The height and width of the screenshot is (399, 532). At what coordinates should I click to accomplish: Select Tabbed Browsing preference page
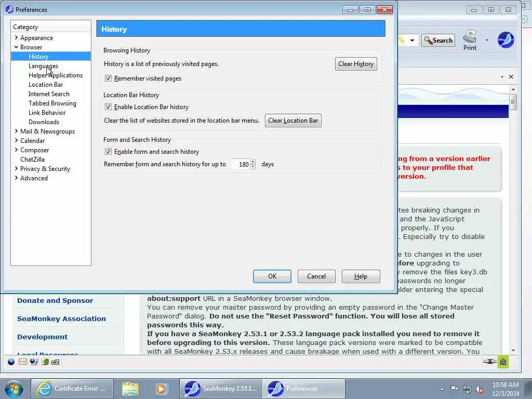click(52, 103)
